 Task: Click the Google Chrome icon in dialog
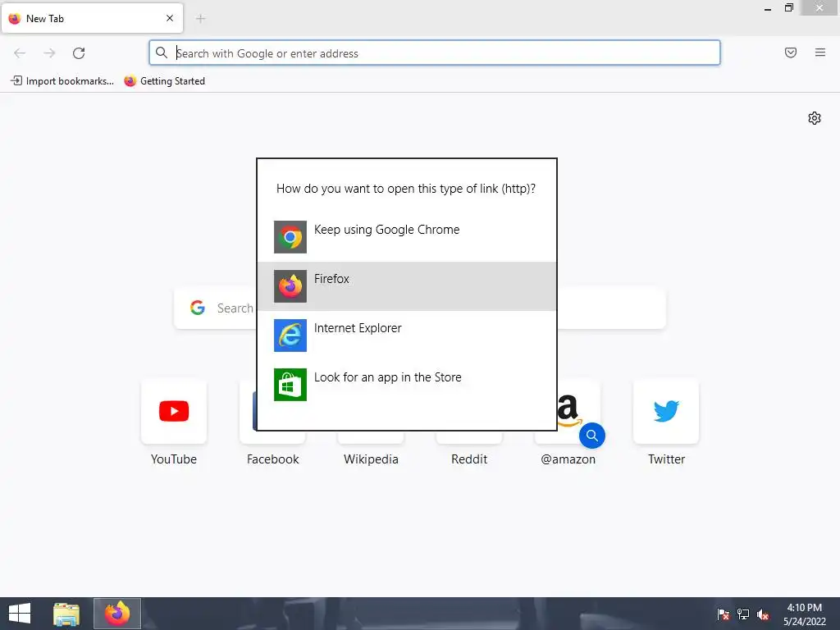click(x=290, y=237)
